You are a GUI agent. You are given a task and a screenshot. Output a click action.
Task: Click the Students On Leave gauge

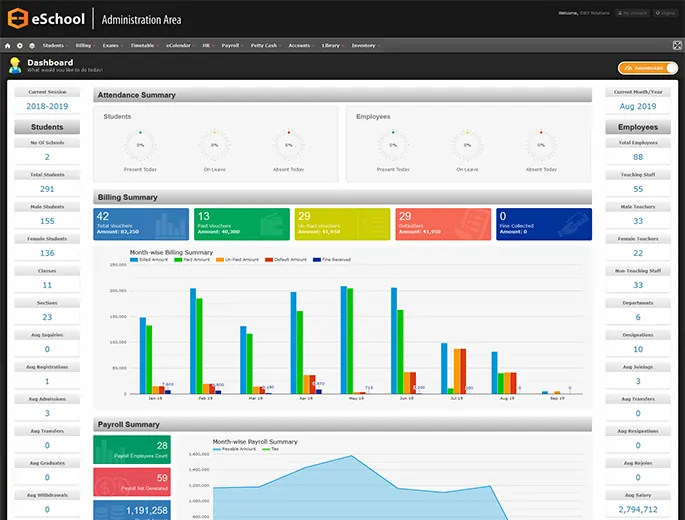pos(214,145)
